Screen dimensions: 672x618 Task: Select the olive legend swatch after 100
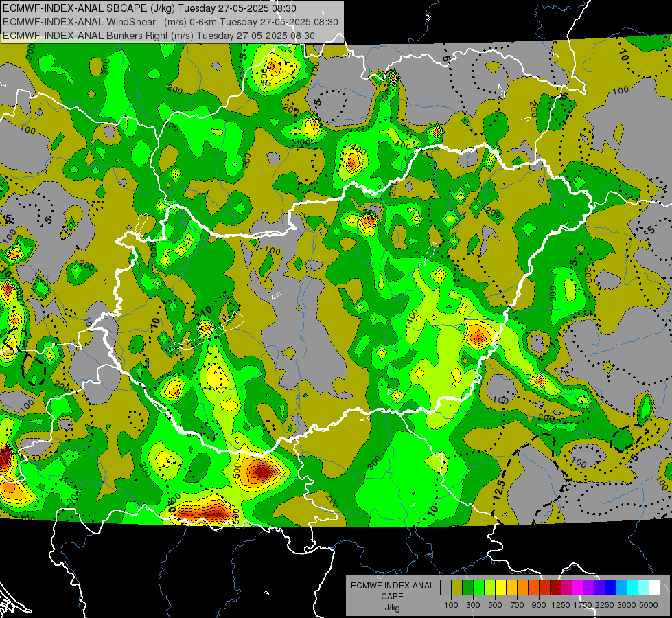[457, 588]
